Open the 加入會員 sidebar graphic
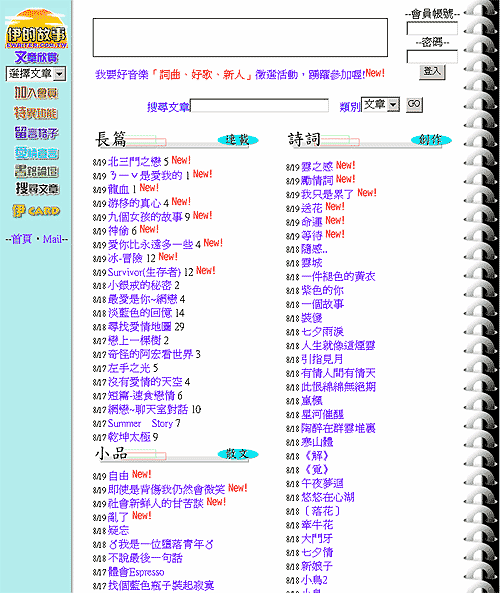500x593 pixels. pyautogui.click(x=36, y=93)
